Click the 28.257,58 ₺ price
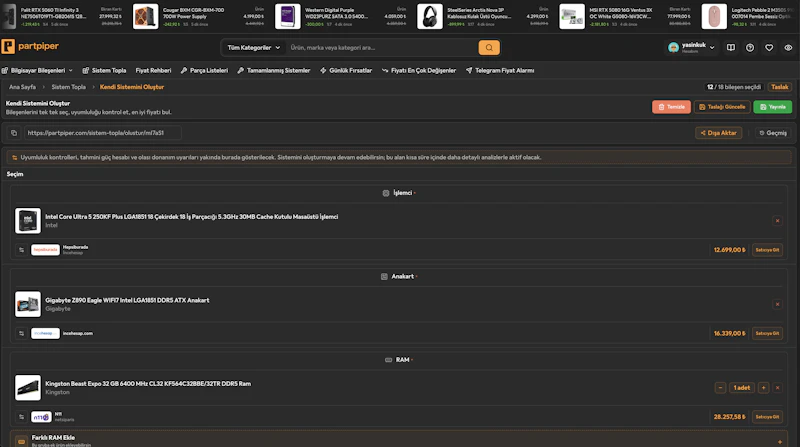 click(x=730, y=417)
